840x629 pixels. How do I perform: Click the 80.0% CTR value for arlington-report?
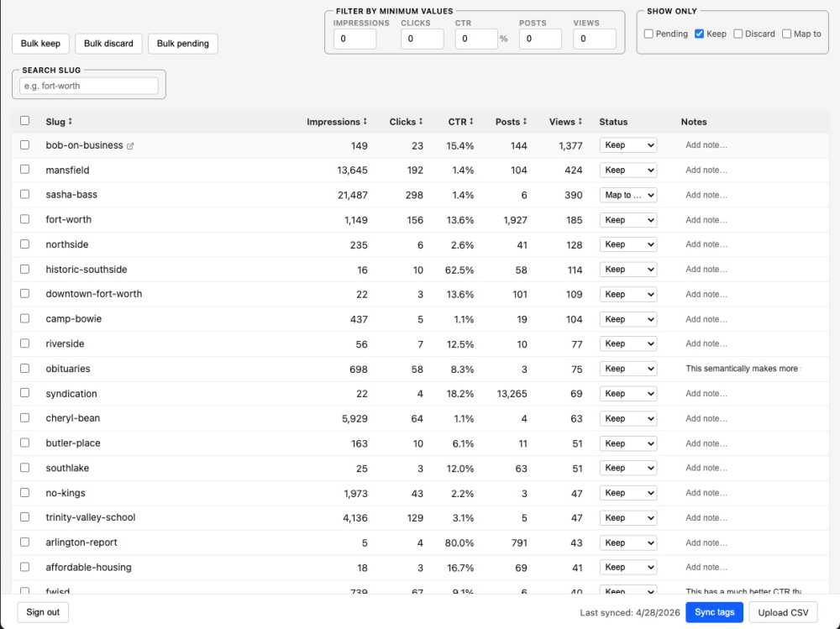coord(459,543)
